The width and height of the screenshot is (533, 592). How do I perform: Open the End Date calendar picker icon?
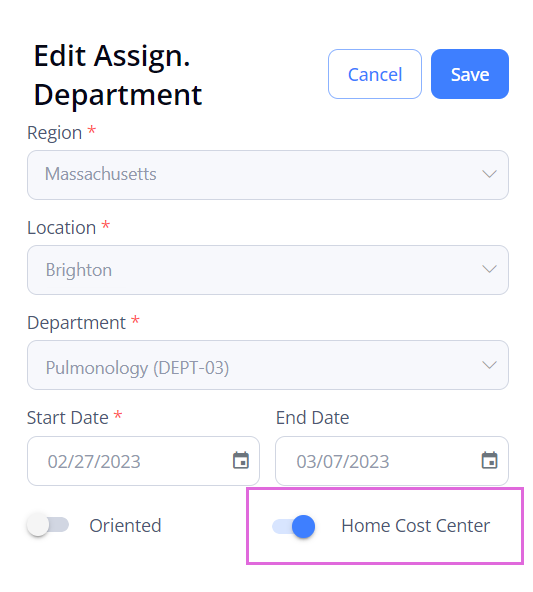(490, 460)
